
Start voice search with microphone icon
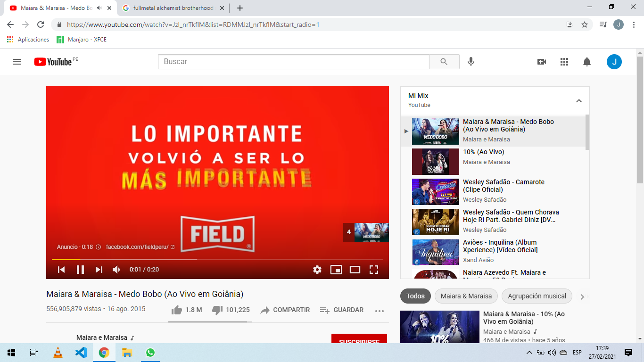click(471, 62)
